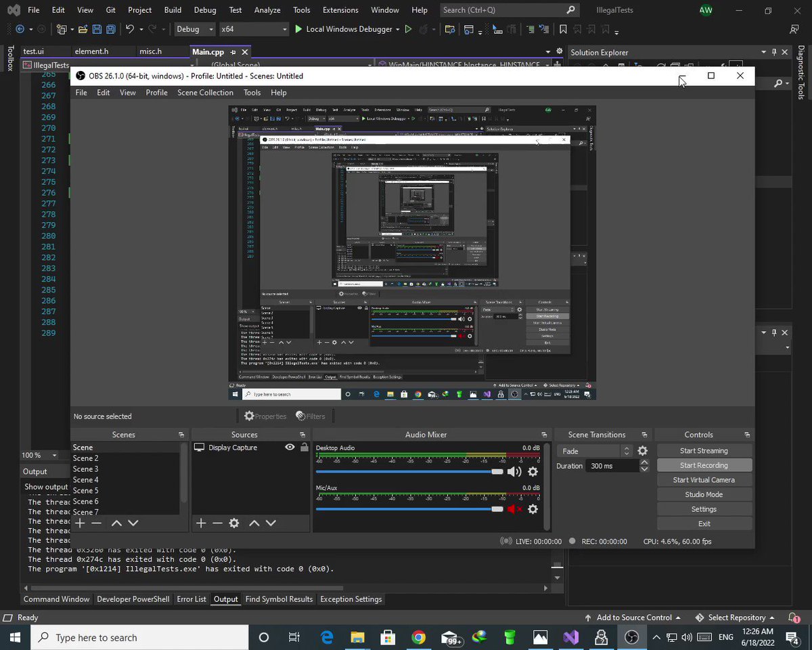
Task: Toggle lock on Display Capture source
Action: click(304, 448)
